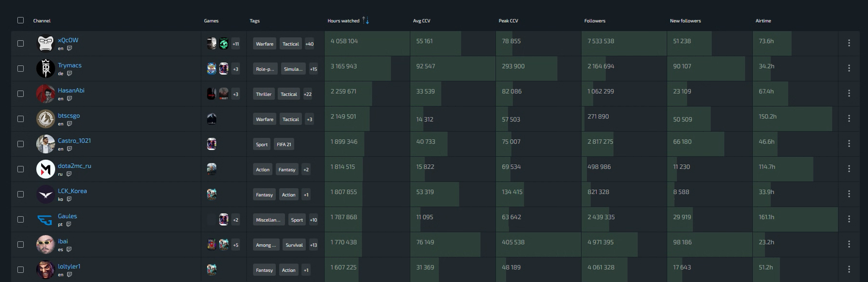
Task: Click the chat icon next to xQcOW language
Action: [69, 48]
